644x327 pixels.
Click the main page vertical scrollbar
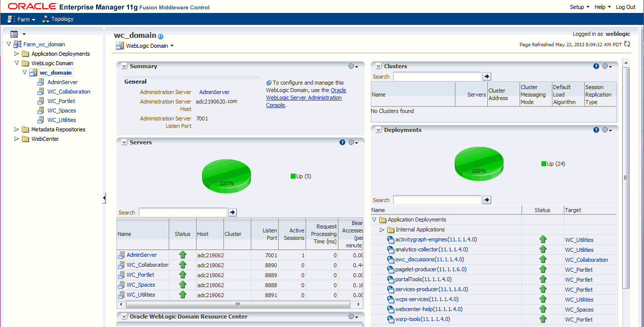click(626, 178)
